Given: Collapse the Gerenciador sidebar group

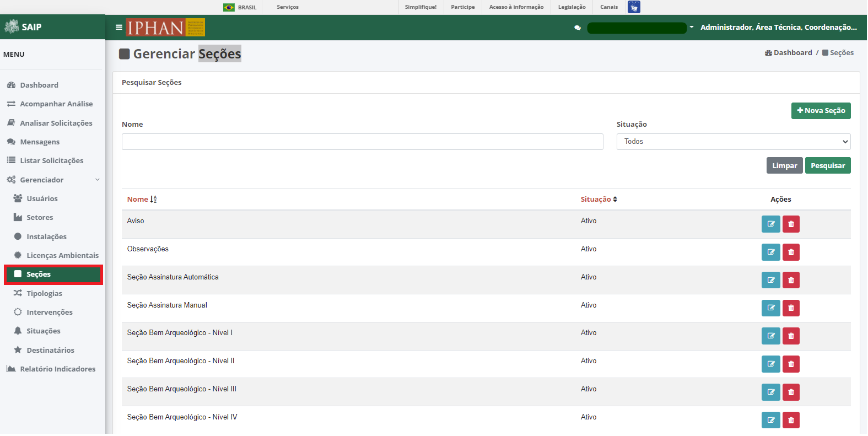Looking at the screenshot, I should 52,180.
